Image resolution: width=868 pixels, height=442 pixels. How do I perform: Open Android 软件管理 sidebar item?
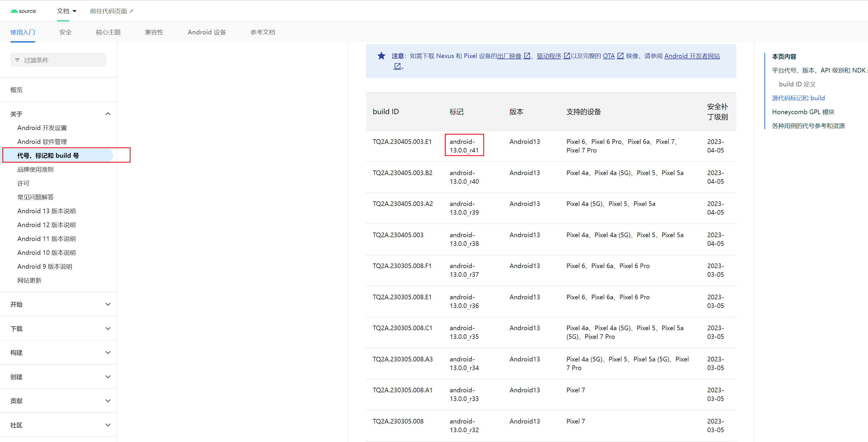42,142
